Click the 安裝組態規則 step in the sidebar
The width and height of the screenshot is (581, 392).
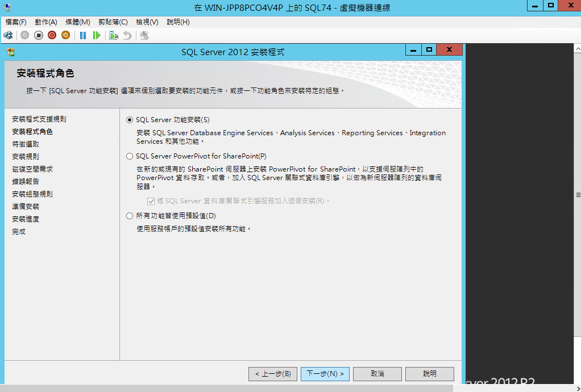(32, 194)
